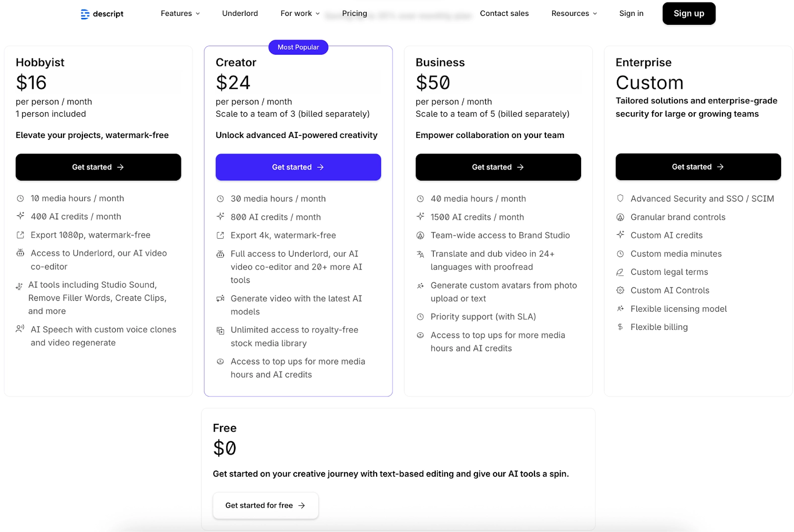The image size is (794, 532).
Task: Expand the For work menu
Action: pyautogui.click(x=299, y=13)
